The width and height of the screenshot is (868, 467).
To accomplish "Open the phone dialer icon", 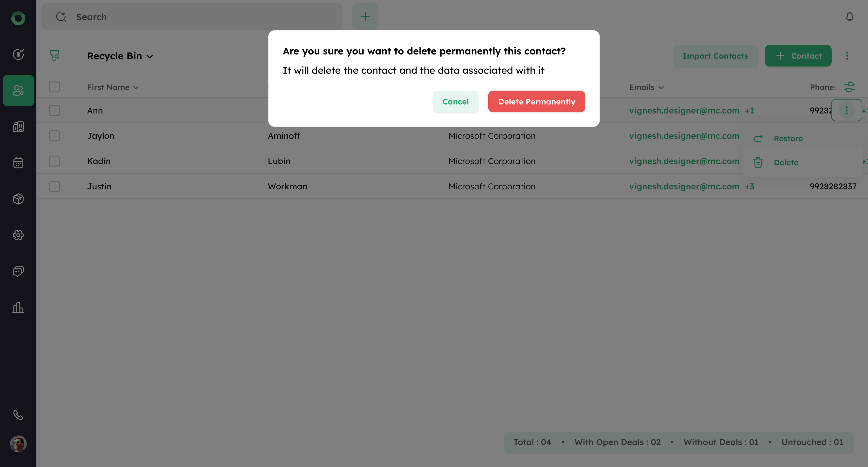I will (x=18, y=415).
